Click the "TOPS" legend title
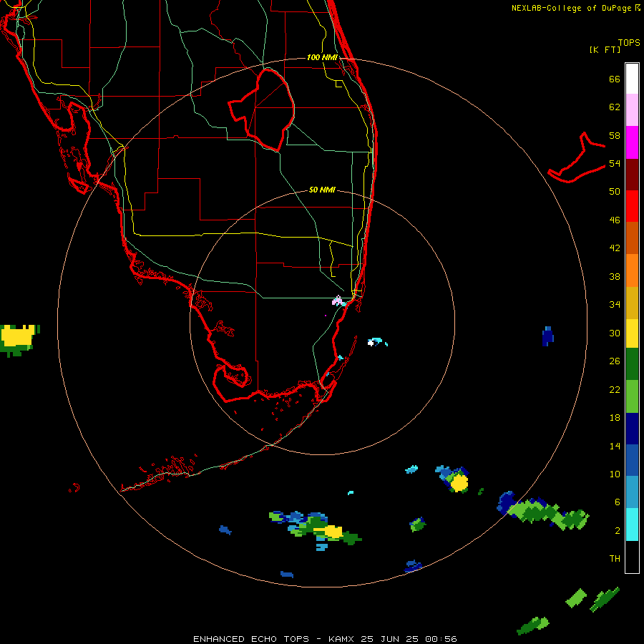The image size is (644, 644). [629, 42]
